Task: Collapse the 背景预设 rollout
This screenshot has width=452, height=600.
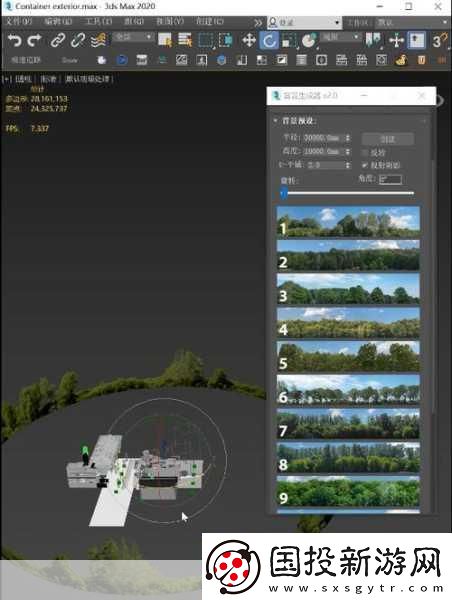Action: [x=275, y=121]
